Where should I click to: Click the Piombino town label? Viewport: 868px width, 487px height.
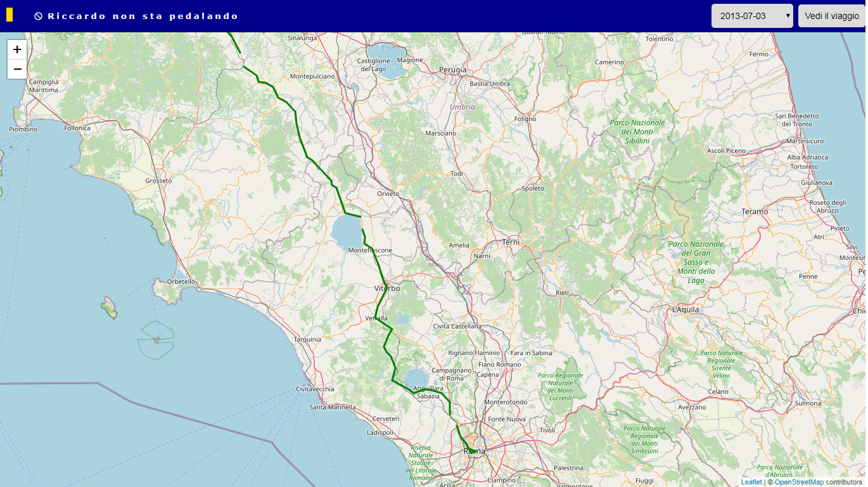[23, 129]
